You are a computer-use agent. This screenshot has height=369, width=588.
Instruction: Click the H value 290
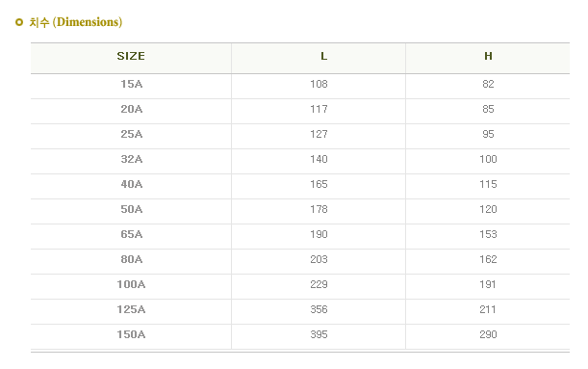click(488, 335)
